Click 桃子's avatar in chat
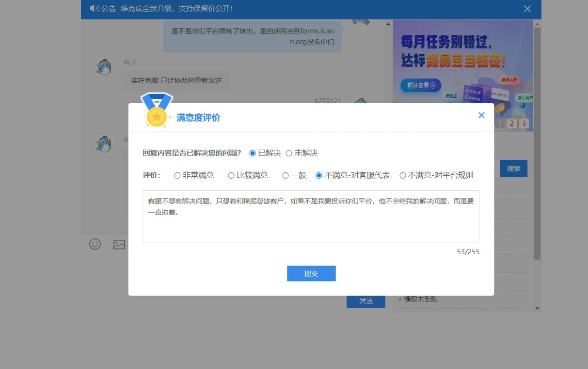 click(x=104, y=67)
